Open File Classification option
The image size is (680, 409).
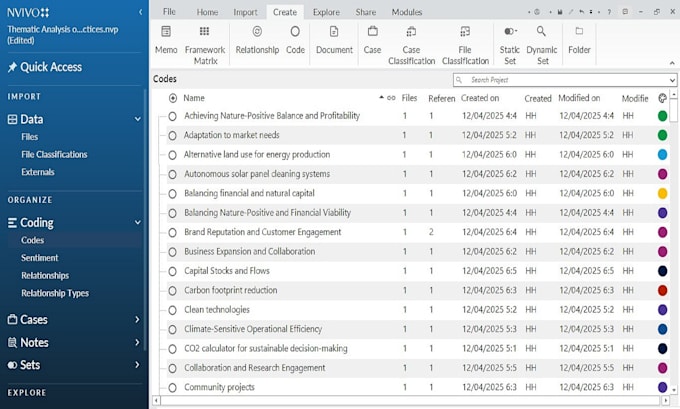(x=465, y=45)
